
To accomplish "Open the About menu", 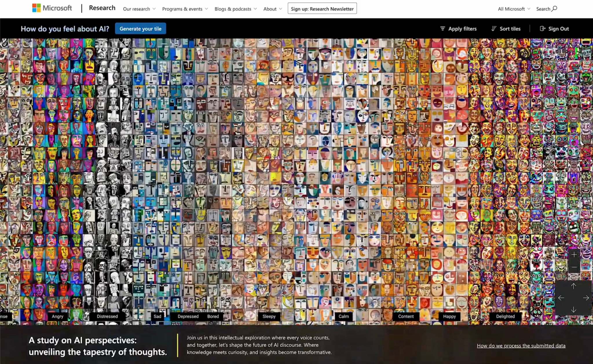I will click(272, 9).
